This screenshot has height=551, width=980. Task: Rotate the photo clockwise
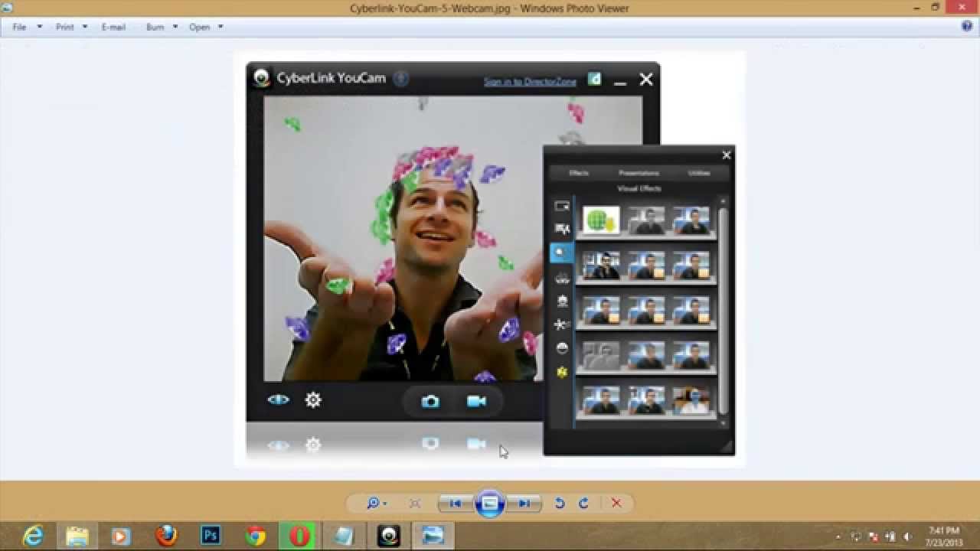pos(583,503)
